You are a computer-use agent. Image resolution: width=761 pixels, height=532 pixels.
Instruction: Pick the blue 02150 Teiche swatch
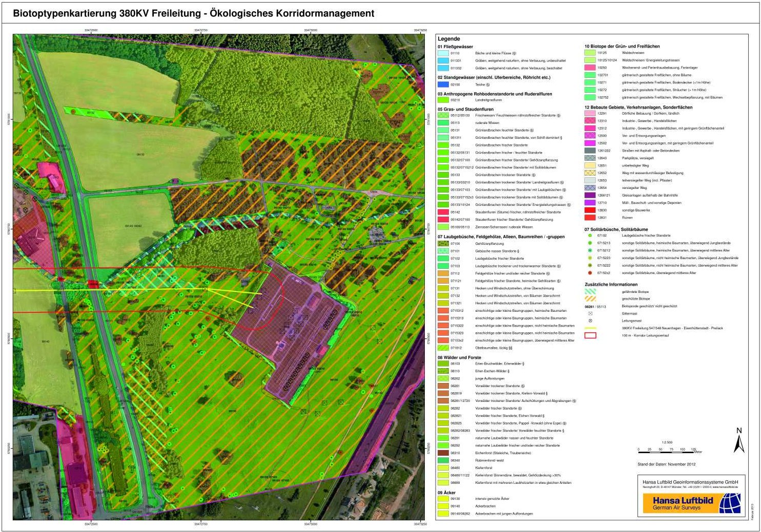click(x=443, y=84)
